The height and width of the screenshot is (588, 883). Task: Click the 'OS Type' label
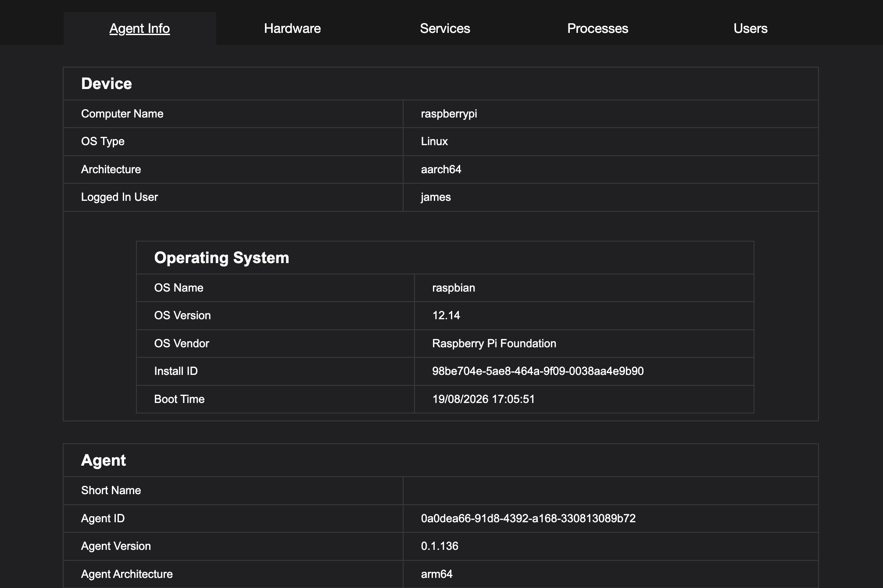[103, 141]
